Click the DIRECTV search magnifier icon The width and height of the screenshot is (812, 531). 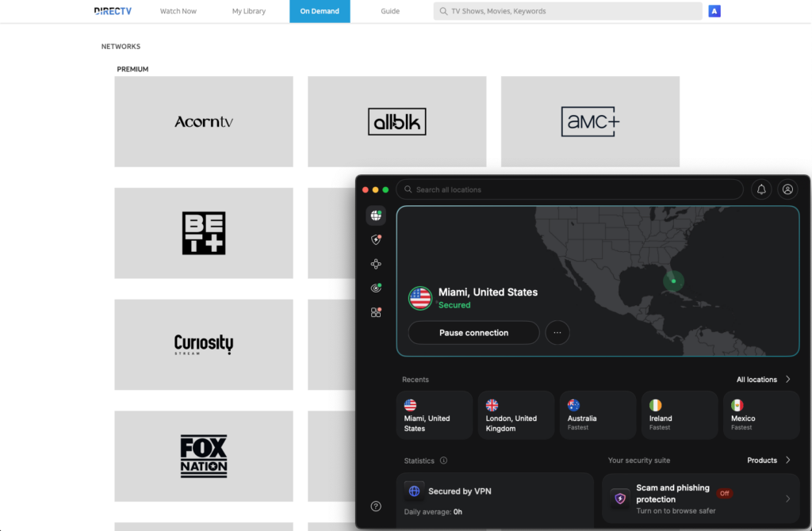(443, 11)
